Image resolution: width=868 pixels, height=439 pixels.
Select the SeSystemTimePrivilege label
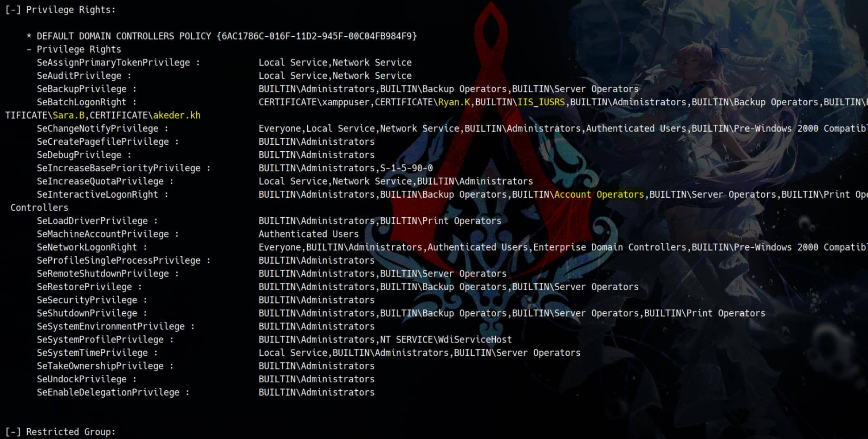[92, 353]
